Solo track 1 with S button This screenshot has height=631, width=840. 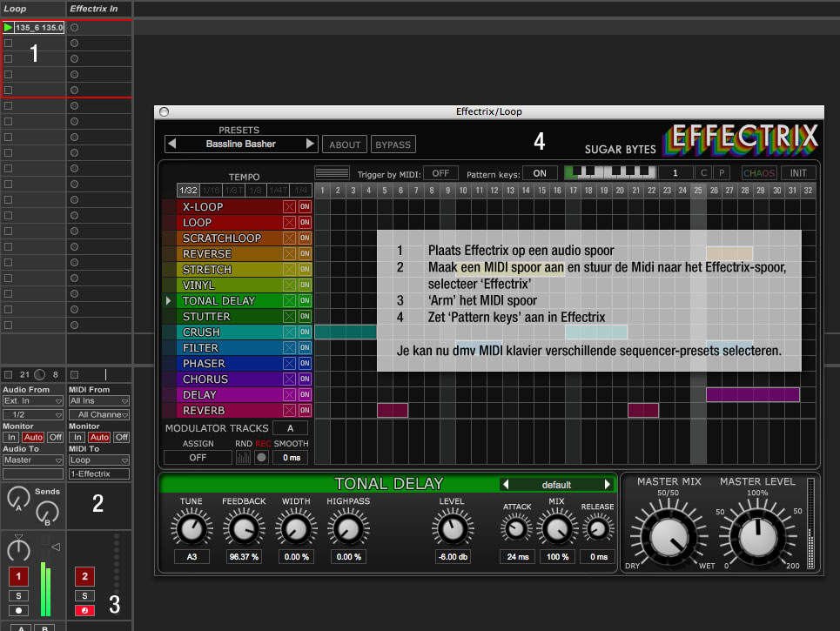point(19,595)
